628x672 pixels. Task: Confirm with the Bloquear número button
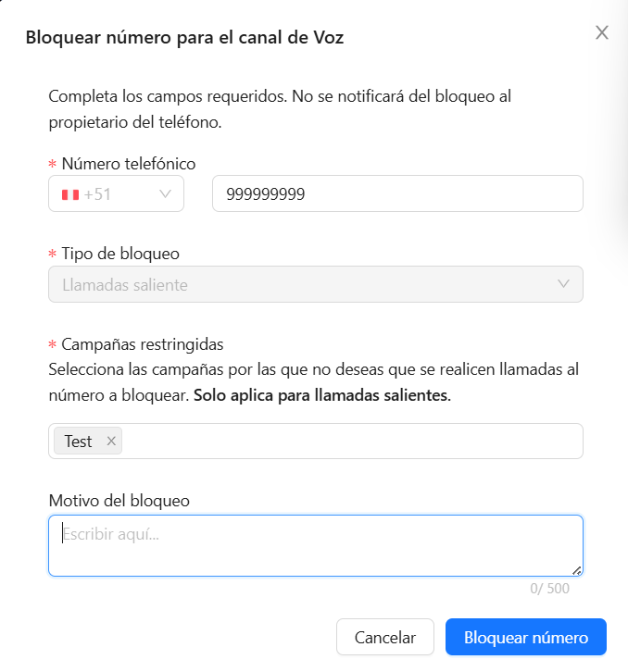point(525,638)
